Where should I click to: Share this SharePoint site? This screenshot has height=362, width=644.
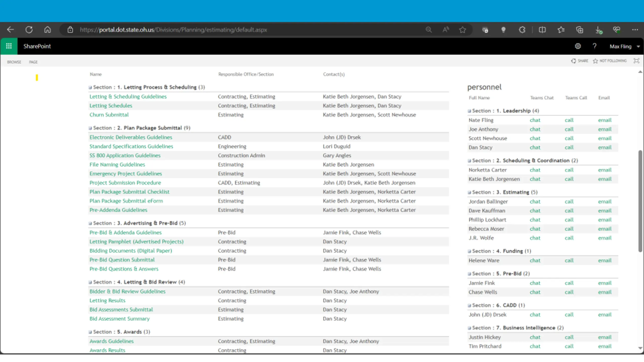click(580, 61)
